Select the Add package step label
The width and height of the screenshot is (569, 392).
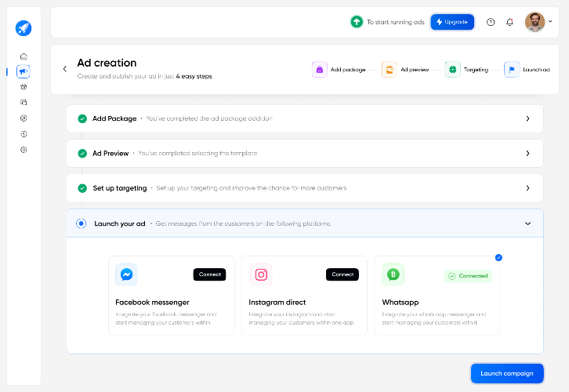[348, 69]
